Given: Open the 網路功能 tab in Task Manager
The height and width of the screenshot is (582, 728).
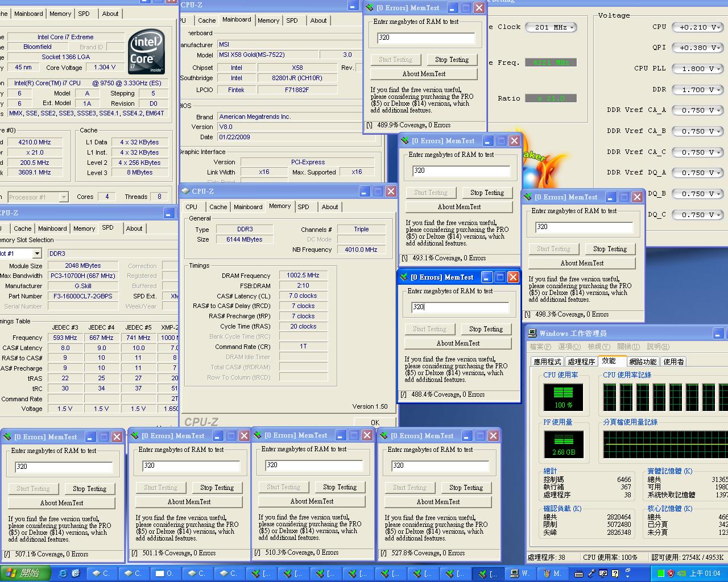Looking at the screenshot, I should 643,361.
